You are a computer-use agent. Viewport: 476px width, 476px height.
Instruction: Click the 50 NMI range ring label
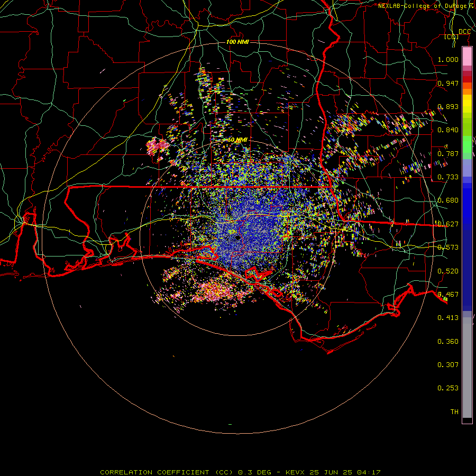[x=237, y=140]
